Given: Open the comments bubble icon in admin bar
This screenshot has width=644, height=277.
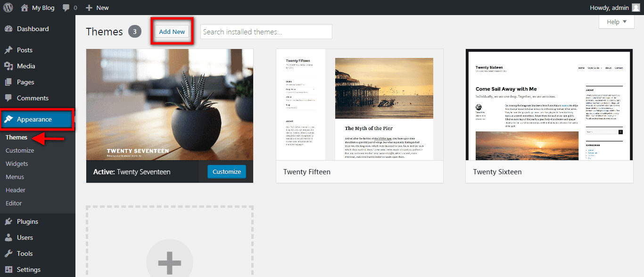Looking at the screenshot, I should [66, 8].
